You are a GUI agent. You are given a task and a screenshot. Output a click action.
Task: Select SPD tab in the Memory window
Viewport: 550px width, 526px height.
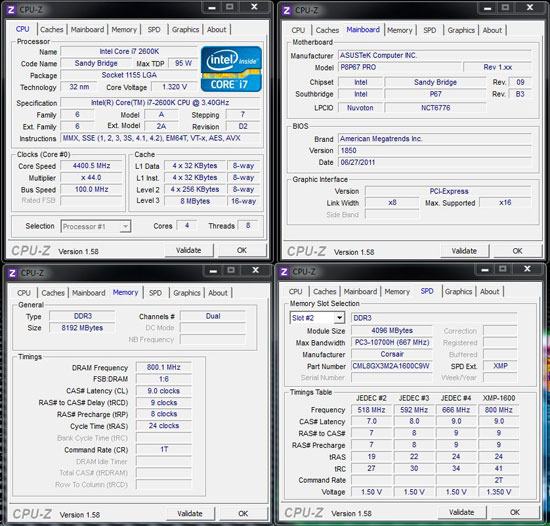(155, 293)
